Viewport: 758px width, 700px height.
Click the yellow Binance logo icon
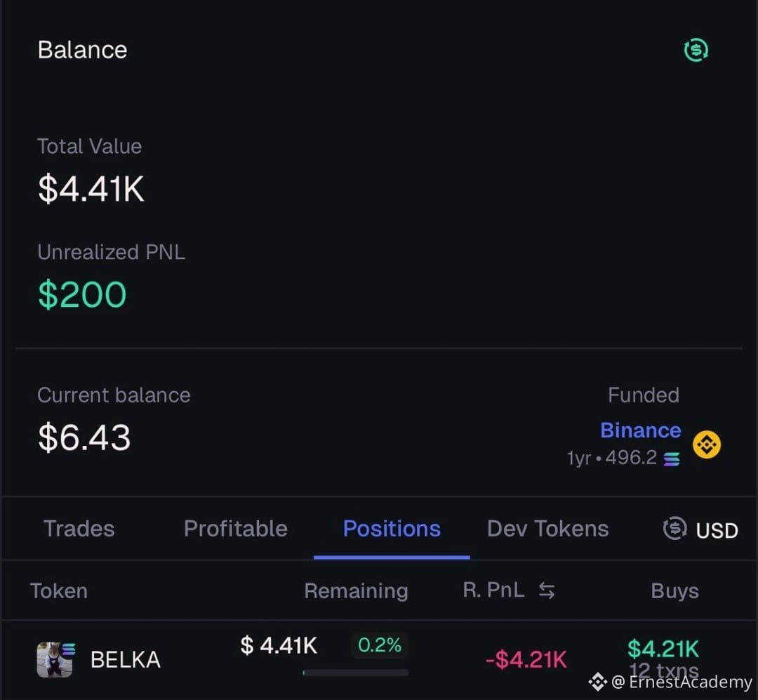tap(707, 444)
